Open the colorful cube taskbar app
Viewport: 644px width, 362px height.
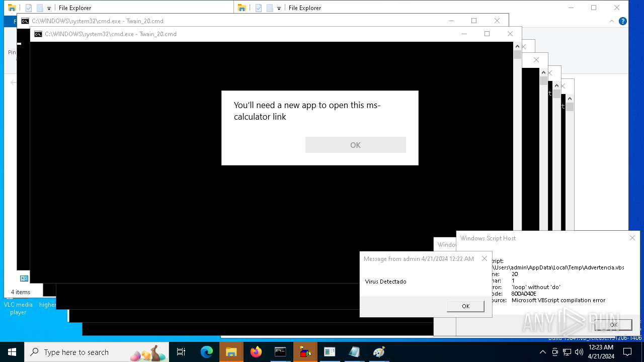305,352
